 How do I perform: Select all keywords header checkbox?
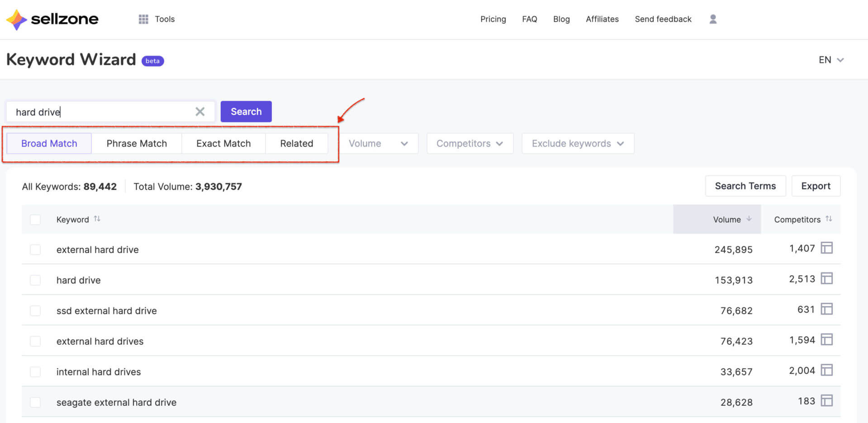click(x=35, y=220)
